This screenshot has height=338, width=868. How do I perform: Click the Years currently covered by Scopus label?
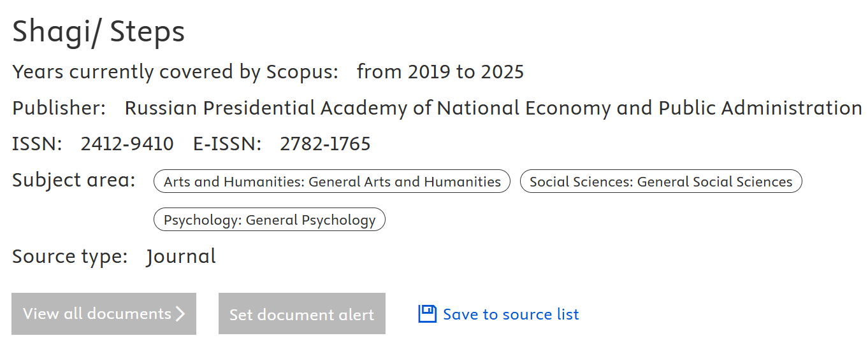[x=175, y=72]
